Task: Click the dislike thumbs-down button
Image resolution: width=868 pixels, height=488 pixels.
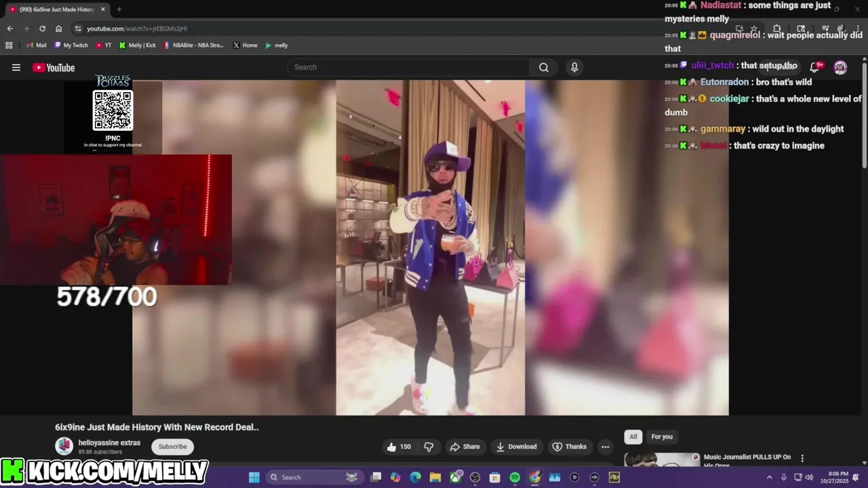Action: (x=429, y=447)
